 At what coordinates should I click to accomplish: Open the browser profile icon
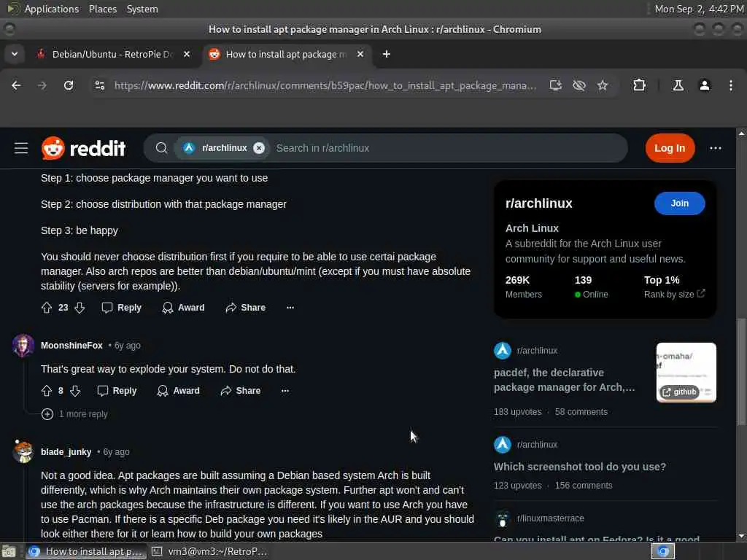point(705,85)
